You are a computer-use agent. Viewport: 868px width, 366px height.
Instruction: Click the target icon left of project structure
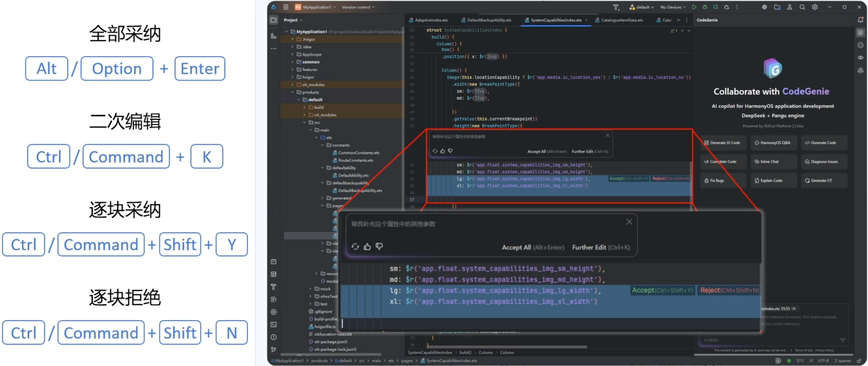click(764, 7)
